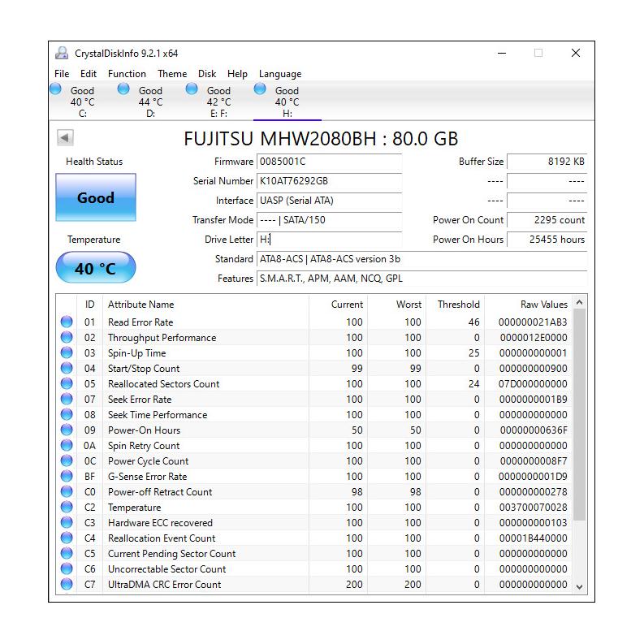This screenshot has height=644, width=644.
Task: Switch to the E: F: disk tab
Action: pyautogui.click(x=218, y=102)
